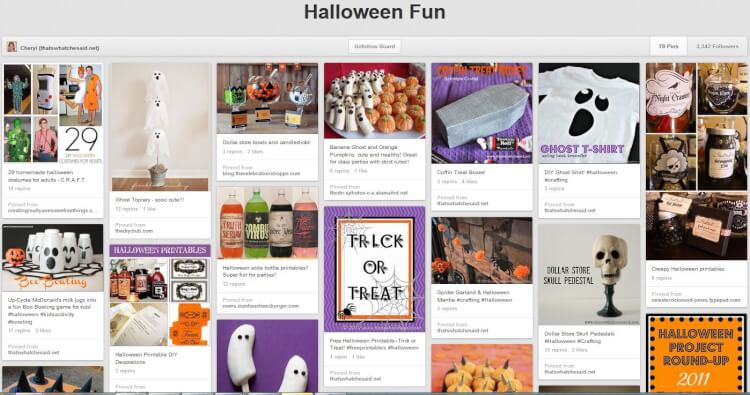Open the Halloween Project Round-Up 2011 pin
This screenshot has width=750, height=395.
click(696, 354)
